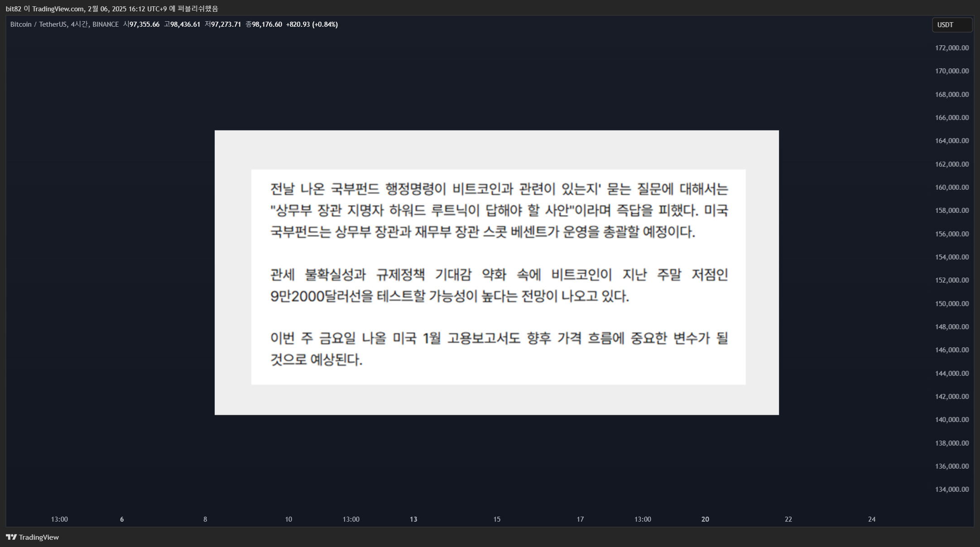Click the 158,000.00 price axis label
980x547 pixels.
click(x=952, y=211)
